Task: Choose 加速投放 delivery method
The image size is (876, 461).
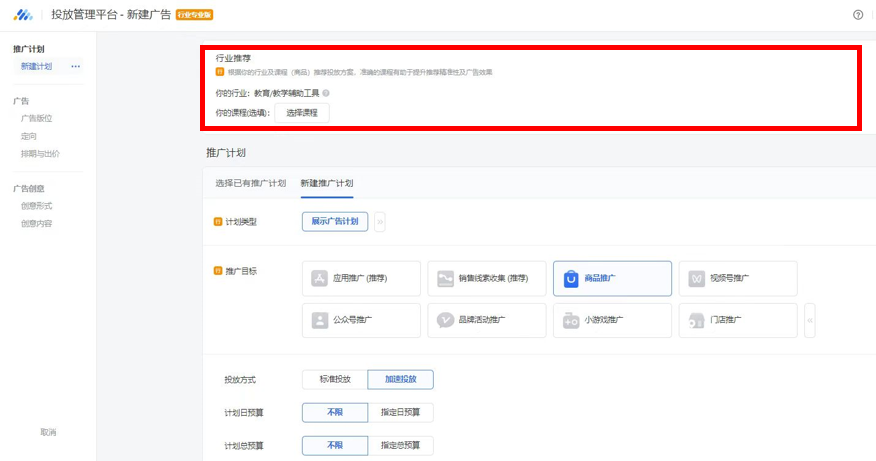Action: click(x=401, y=379)
